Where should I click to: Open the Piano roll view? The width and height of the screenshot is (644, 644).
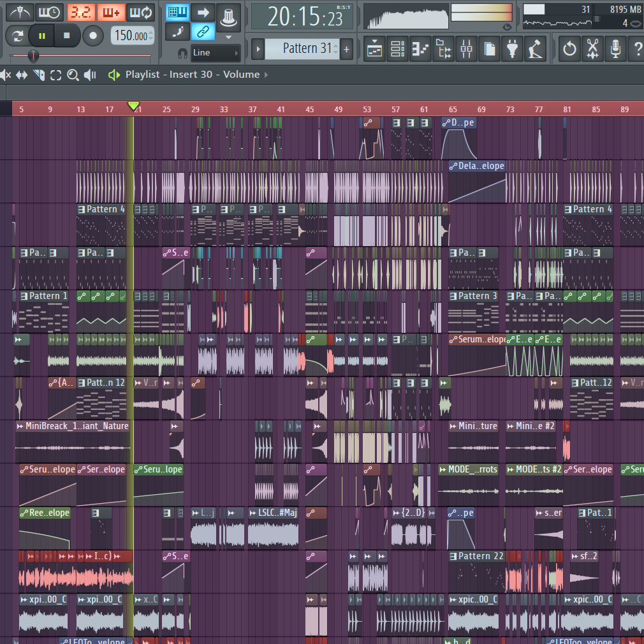[x=420, y=48]
